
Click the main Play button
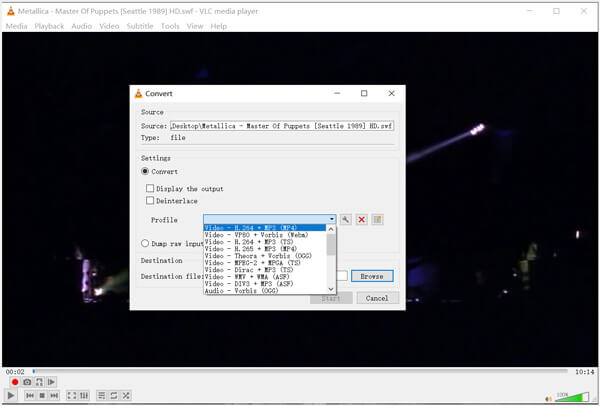(x=10, y=395)
